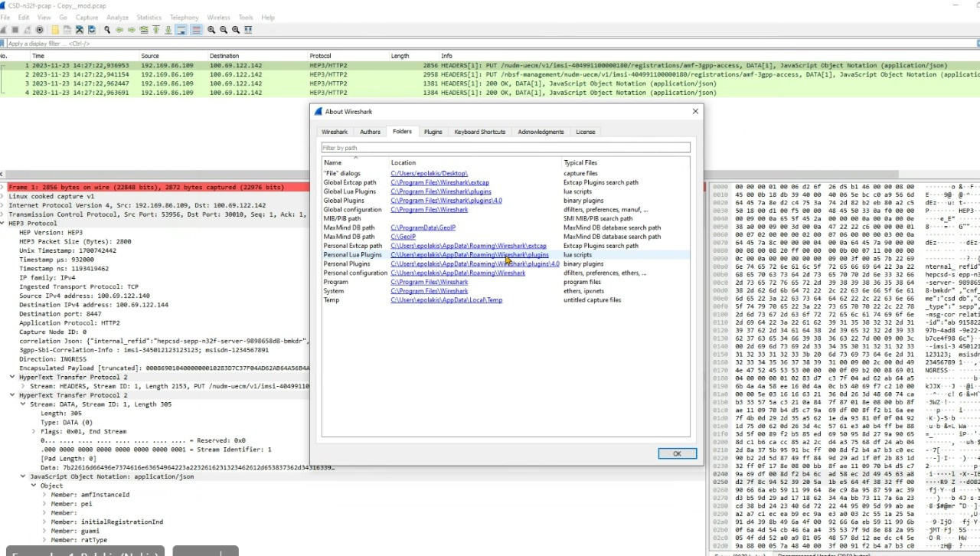Image resolution: width=980 pixels, height=556 pixels.
Task: Click the stop capture toolbar icon
Action: click(x=15, y=30)
